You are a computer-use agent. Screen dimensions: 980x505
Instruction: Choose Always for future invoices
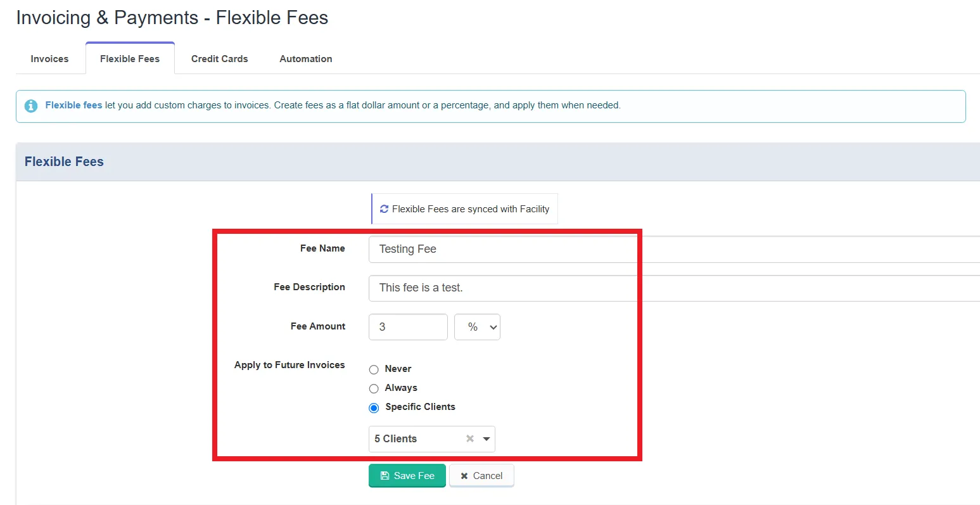(x=374, y=388)
